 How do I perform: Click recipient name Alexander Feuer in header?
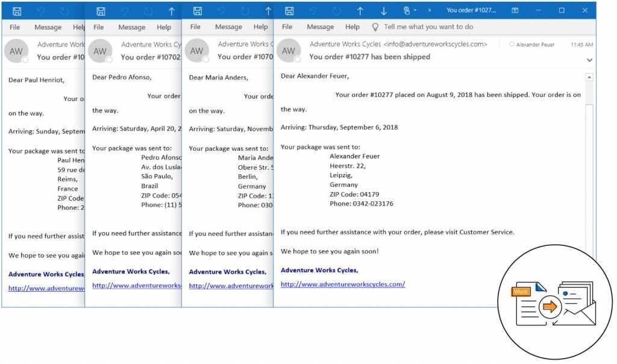coord(535,45)
